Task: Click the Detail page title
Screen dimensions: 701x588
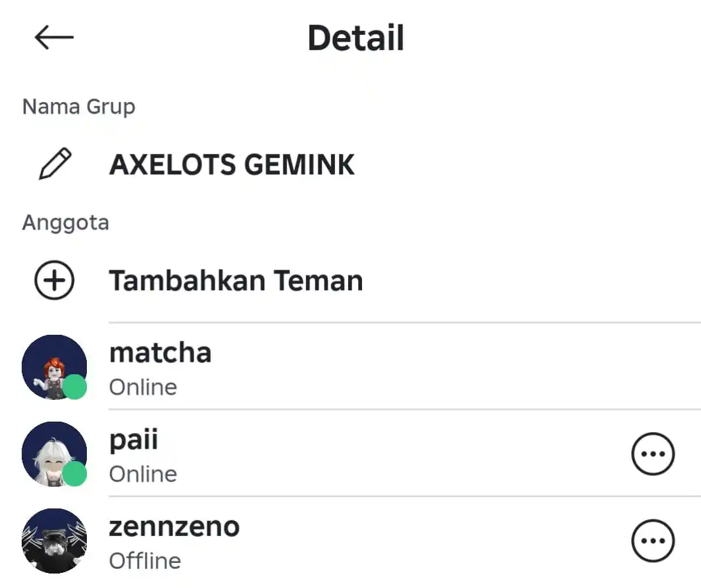Action: click(356, 38)
